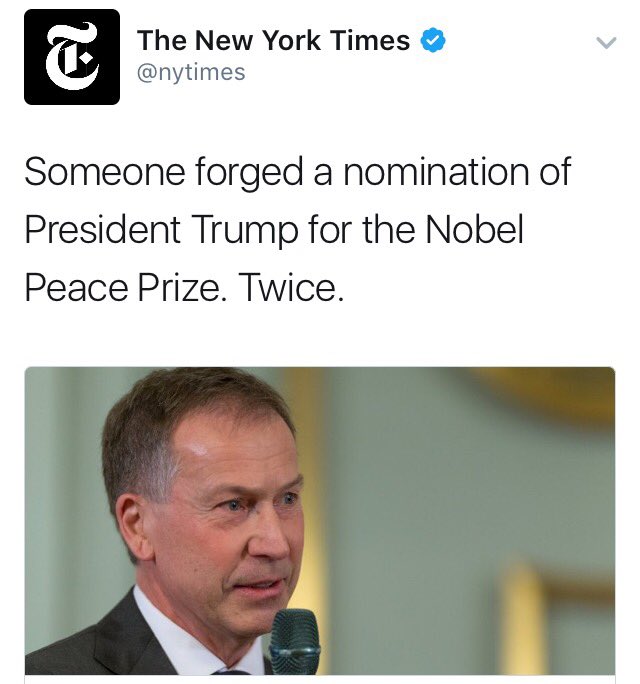This screenshot has width=640, height=684.
Task: Tap the microphone in the preview photo
Action: click(x=295, y=641)
